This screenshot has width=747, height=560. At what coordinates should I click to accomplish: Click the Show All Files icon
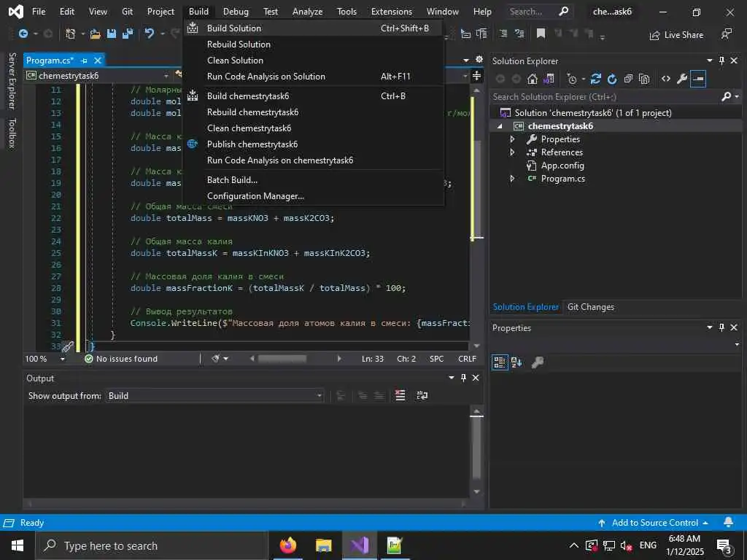[645, 79]
